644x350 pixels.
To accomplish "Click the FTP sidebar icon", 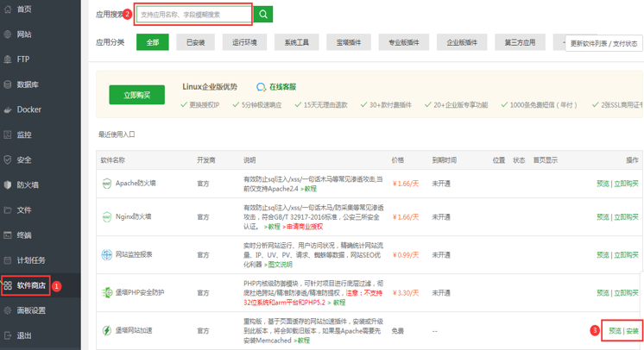I will pyautogui.click(x=8, y=59).
